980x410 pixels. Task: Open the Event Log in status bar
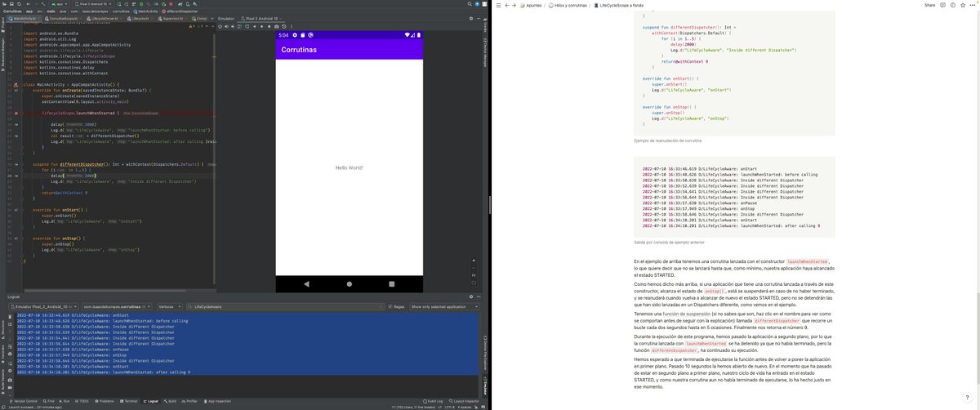(x=434, y=401)
